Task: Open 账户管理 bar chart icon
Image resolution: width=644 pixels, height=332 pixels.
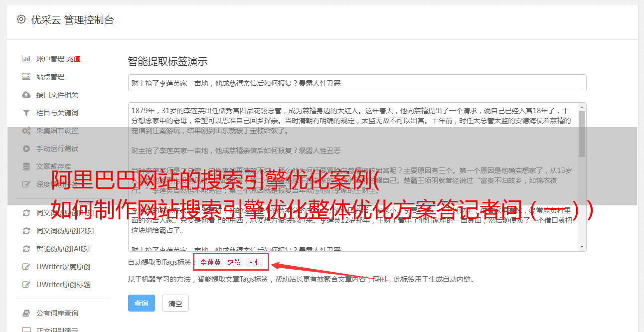Action: coord(26,59)
